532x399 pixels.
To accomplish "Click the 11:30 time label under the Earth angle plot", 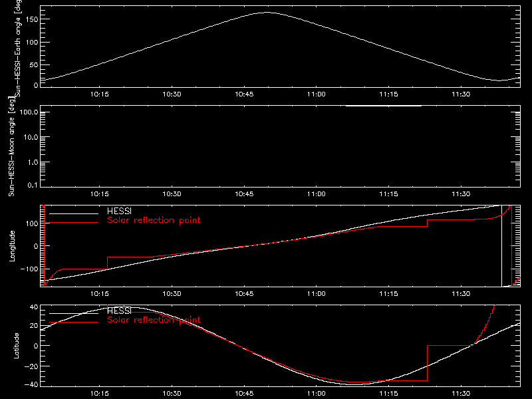I will click(461, 94).
